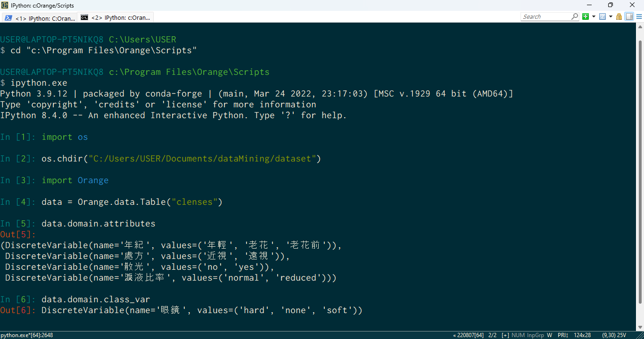
Task: Click the search magnifier icon
Action: 575,16
